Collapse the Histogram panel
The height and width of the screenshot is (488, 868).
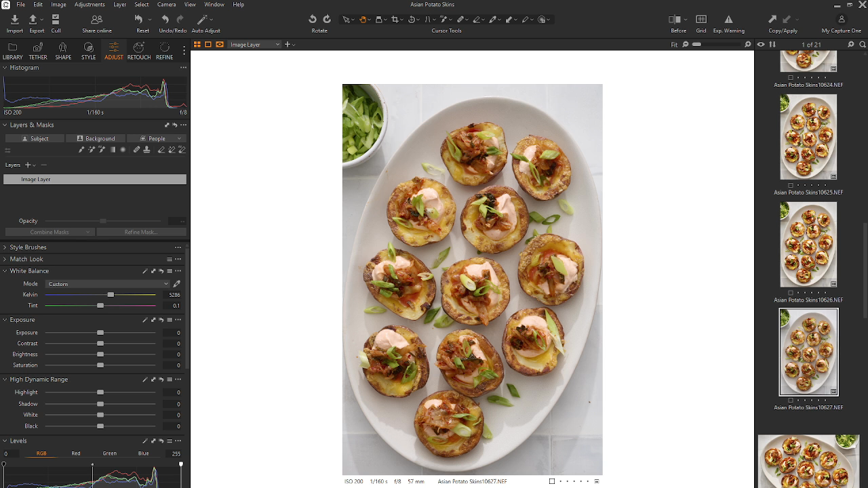coord(5,68)
